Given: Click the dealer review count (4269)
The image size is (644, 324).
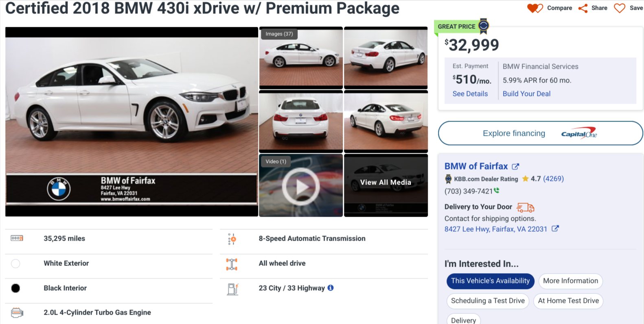Looking at the screenshot, I should pos(553,179).
